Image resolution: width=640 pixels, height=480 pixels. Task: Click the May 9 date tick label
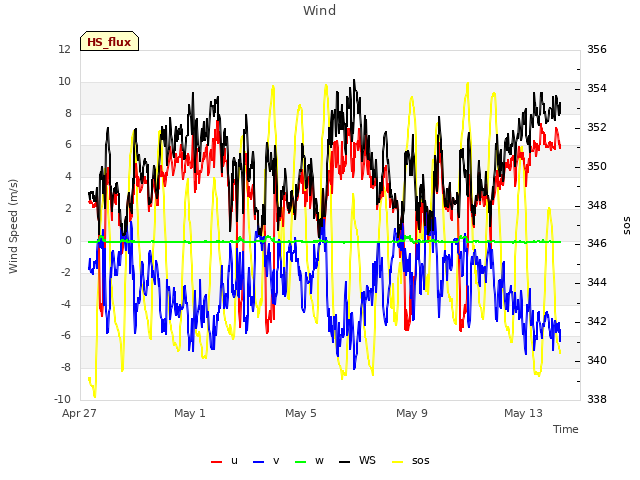(412, 413)
